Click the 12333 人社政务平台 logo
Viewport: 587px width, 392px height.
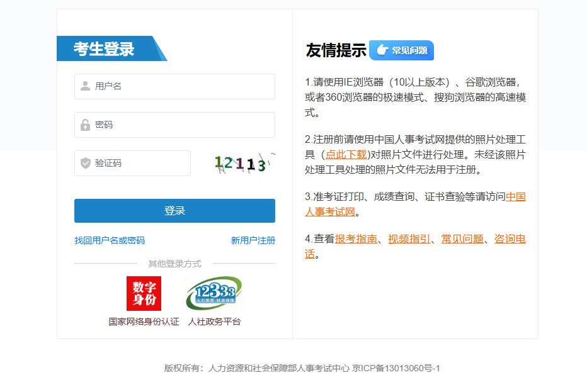pyautogui.click(x=214, y=293)
